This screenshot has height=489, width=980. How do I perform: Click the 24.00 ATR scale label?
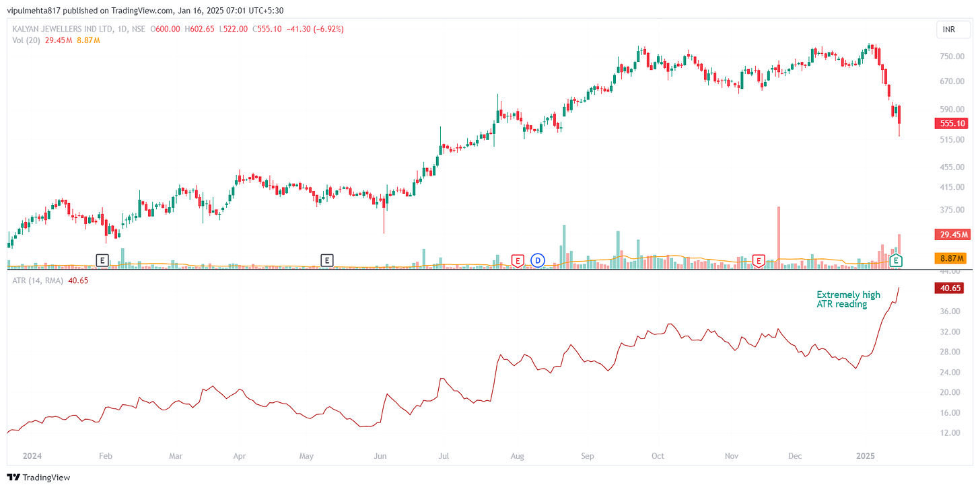click(951, 372)
